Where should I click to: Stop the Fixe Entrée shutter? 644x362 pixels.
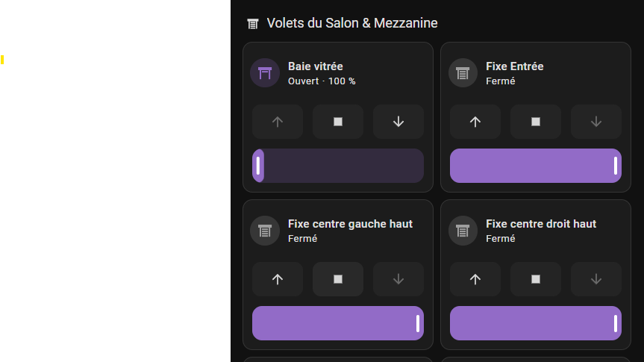point(536,122)
